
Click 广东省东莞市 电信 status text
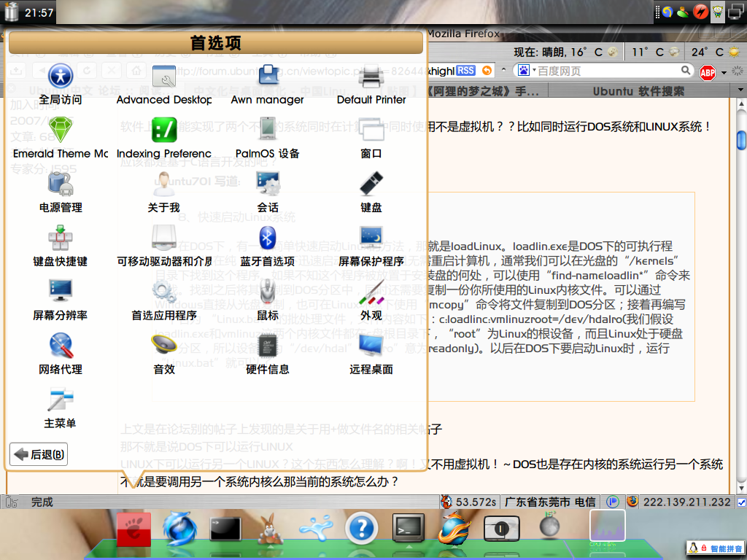tap(550, 502)
